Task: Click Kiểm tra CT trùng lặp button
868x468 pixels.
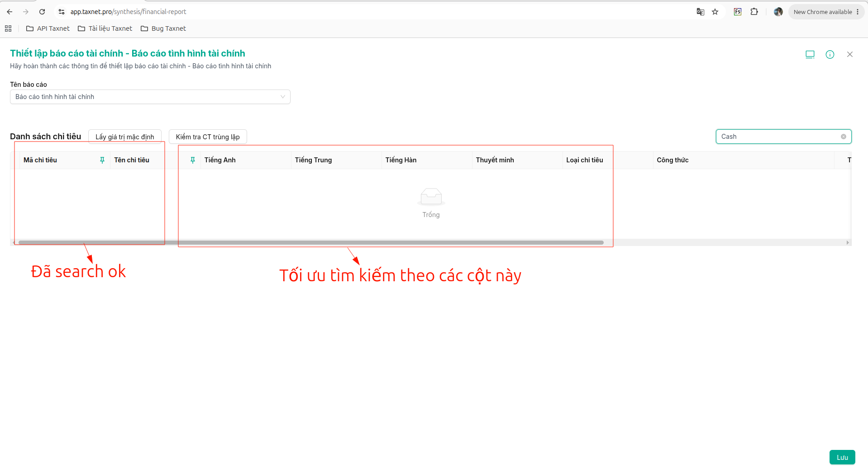Action: 208,137
